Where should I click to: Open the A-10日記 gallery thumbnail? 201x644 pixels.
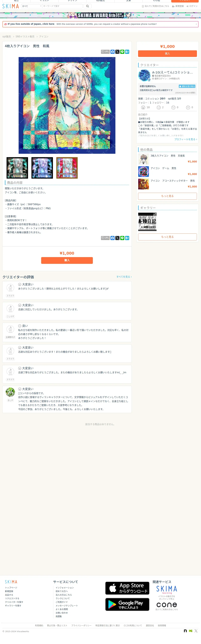coord(147,222)
